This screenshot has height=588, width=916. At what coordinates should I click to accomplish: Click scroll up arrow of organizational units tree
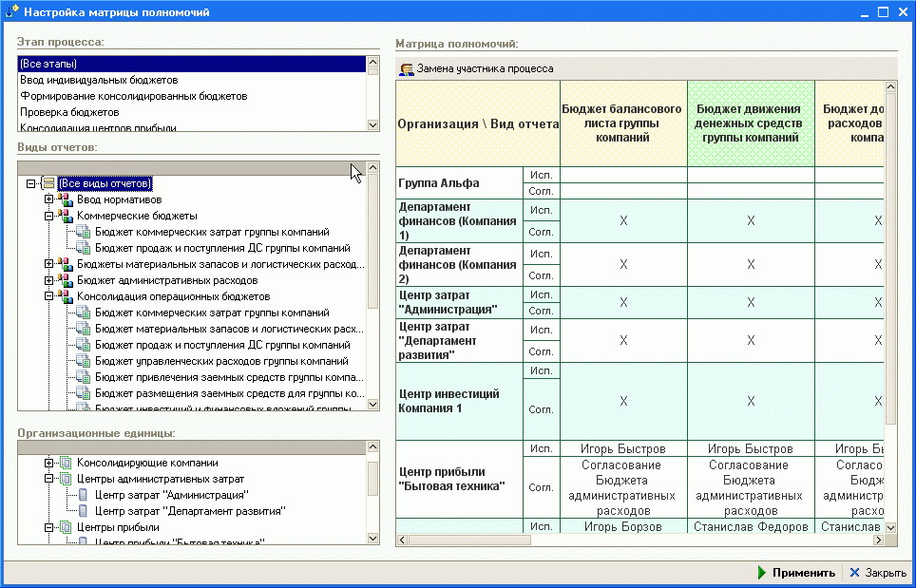(x=372, y=447)
